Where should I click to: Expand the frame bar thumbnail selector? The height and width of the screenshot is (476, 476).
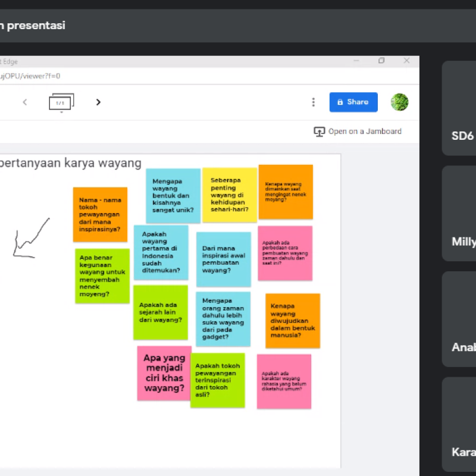[61, 102]
